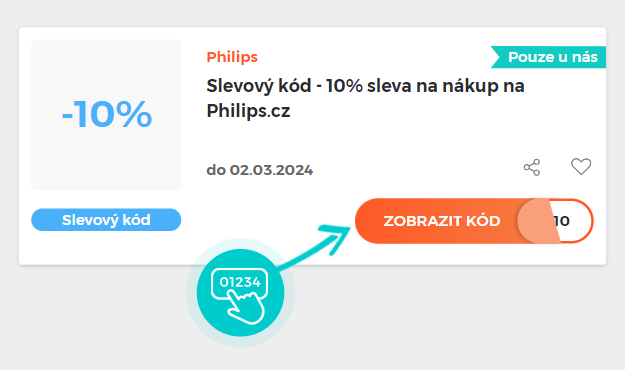
Task: Click the partially hidden code ending '10'
Action: (x=562, y=221)
